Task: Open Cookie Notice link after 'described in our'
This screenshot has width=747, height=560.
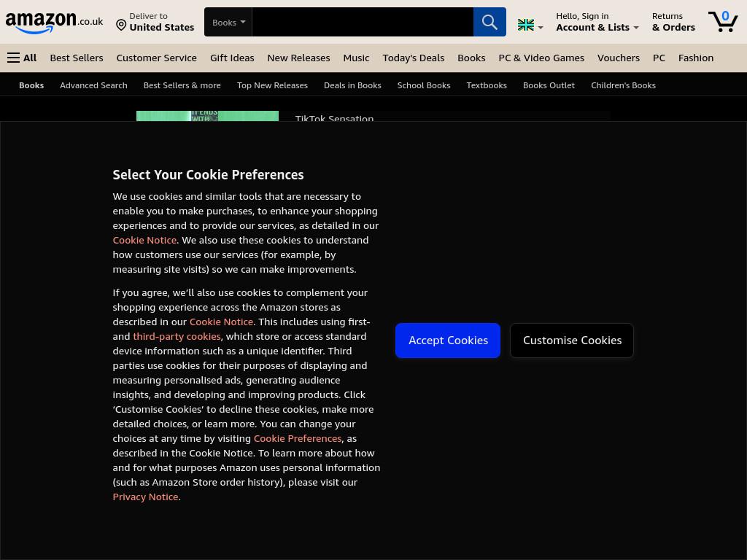Action: coord(221,322)
